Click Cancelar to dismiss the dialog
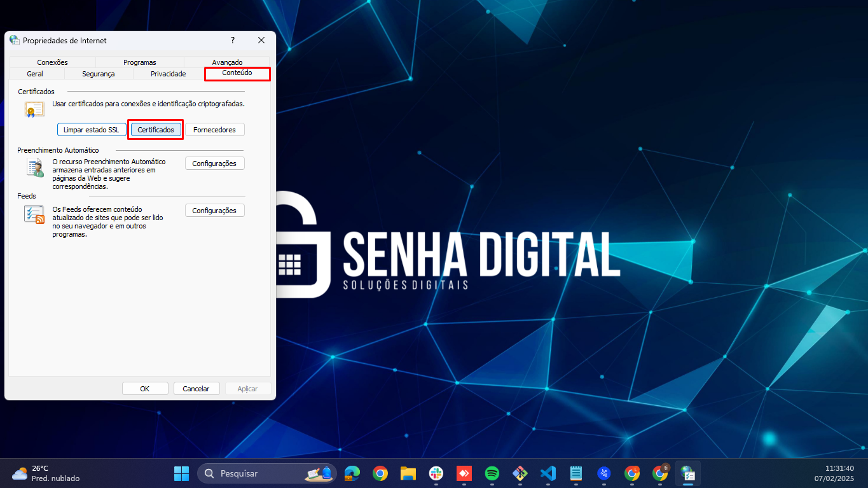Screen dimensions: 868x488 tap(196, 389)
